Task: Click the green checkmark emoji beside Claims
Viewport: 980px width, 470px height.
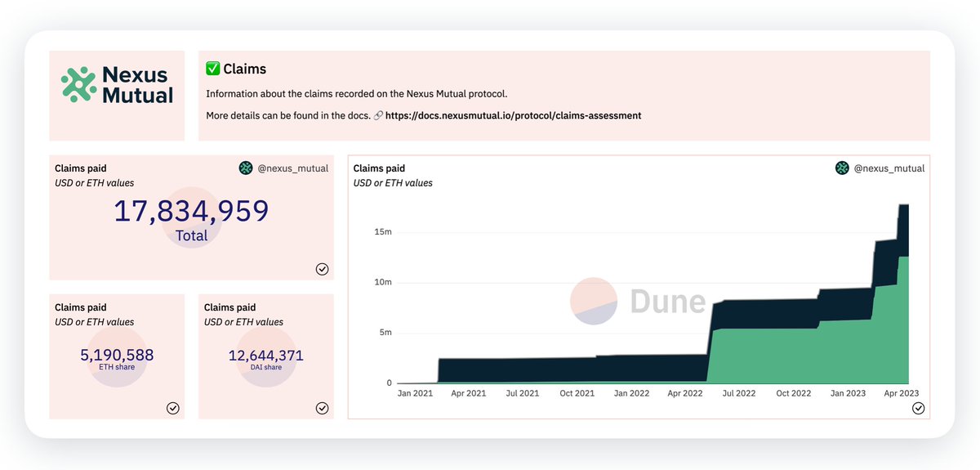Action: point(213,69)
